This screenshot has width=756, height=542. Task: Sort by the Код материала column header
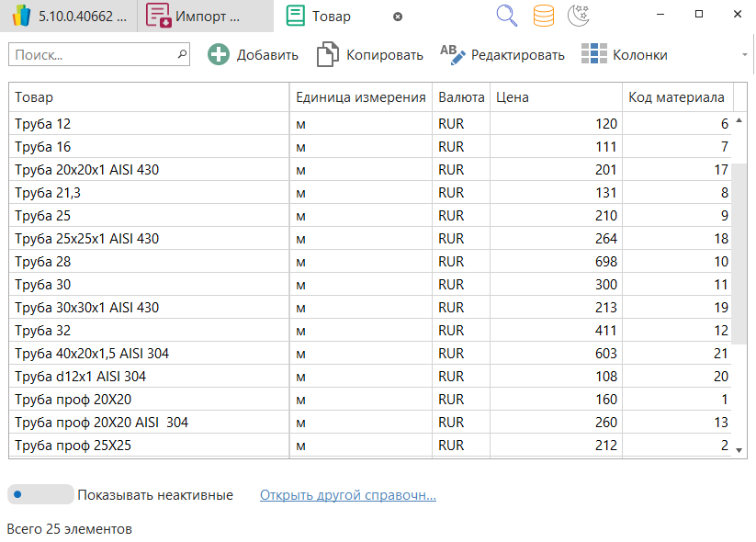tap(676, 97)
